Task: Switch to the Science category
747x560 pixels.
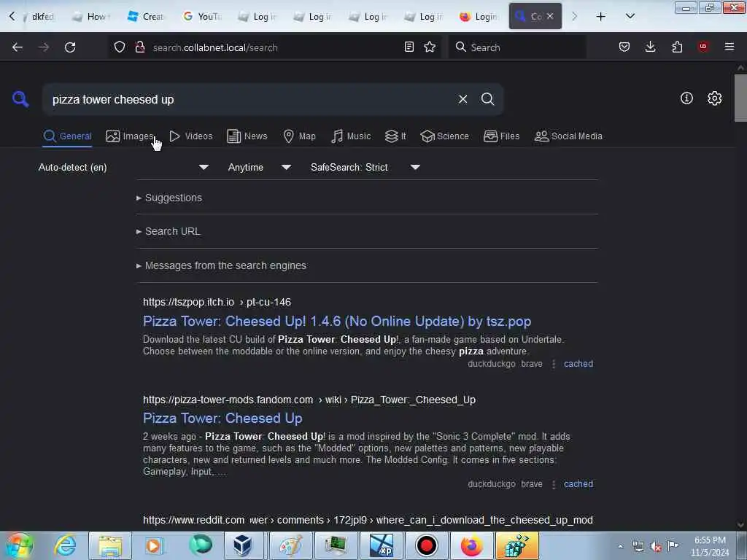Action: coord(444,136)
